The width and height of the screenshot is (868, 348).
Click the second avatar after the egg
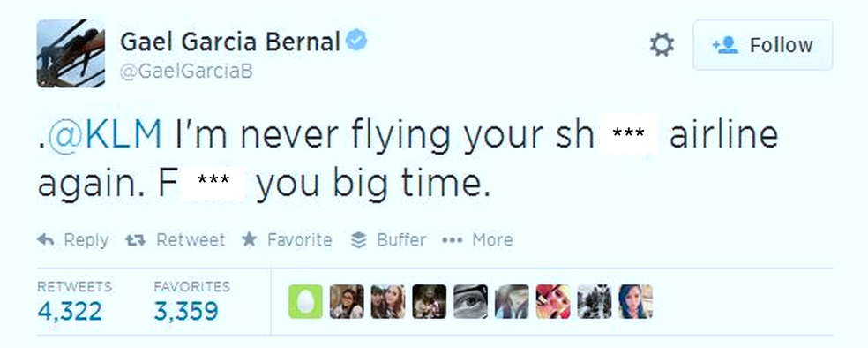388,302
